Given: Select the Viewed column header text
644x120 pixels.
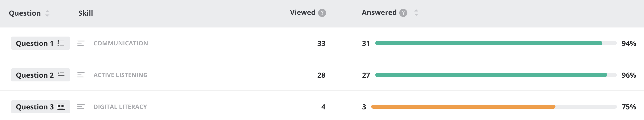Looking at the screenshot, I should tap(303, 13).
